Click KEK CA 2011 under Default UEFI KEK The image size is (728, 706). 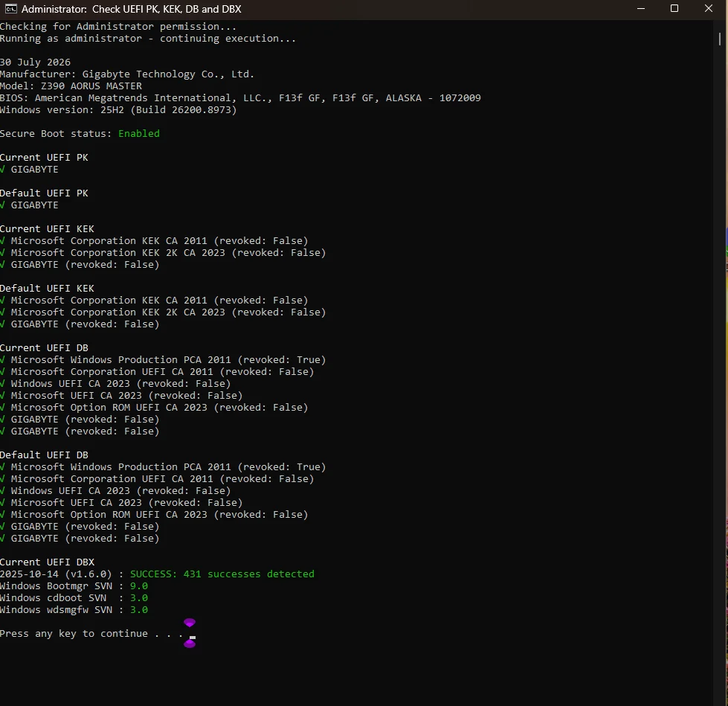point(159,301)
